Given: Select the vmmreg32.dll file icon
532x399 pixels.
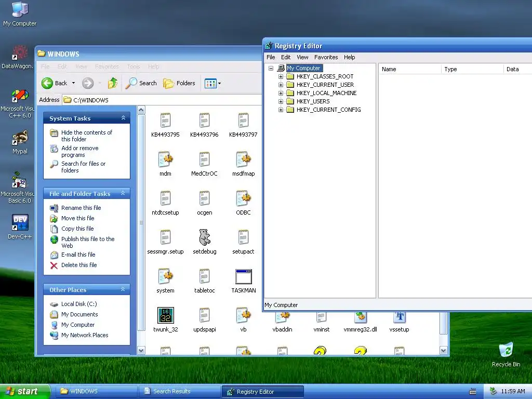Looking at the screenshot, I should (361, 317).
